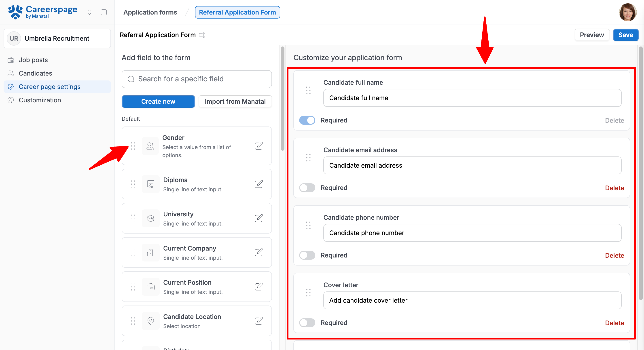
Task: Edit the Gender field
Action: (259, 146)
